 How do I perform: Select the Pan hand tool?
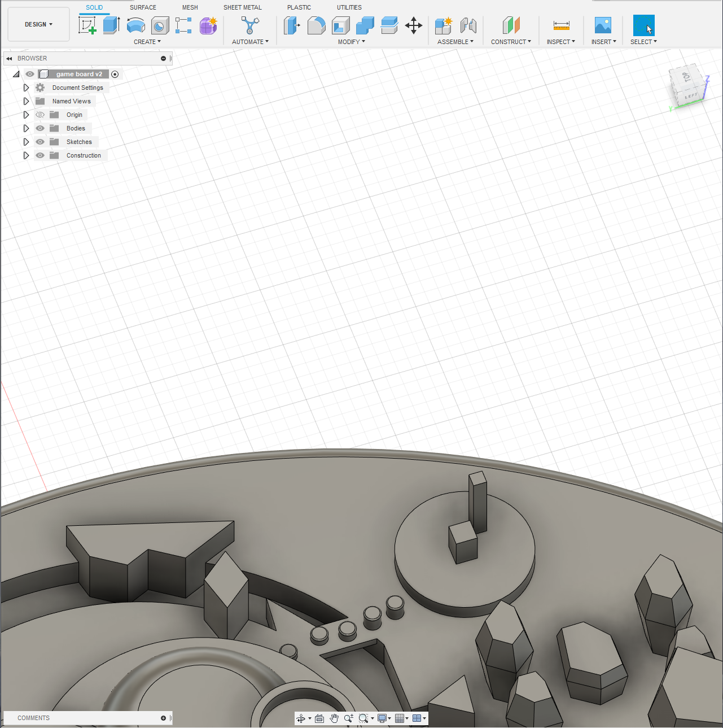click(x=334, y=718)
